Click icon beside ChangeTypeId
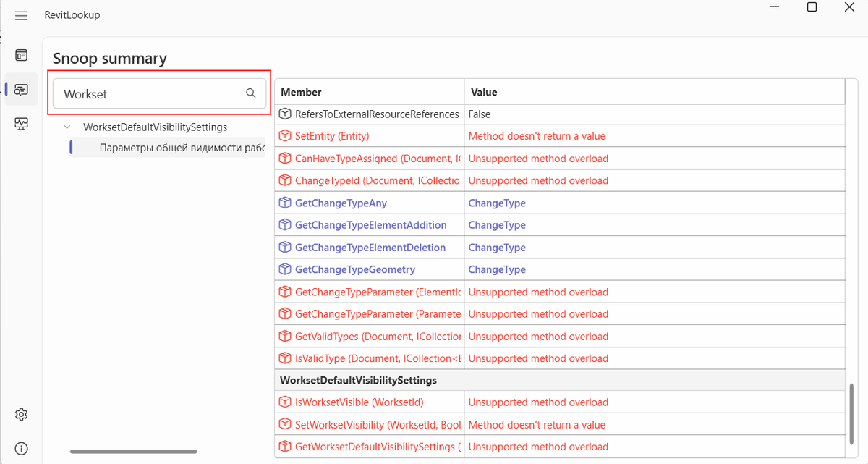The height and width of the screenshot is (464, 868). tap(285, 180)
